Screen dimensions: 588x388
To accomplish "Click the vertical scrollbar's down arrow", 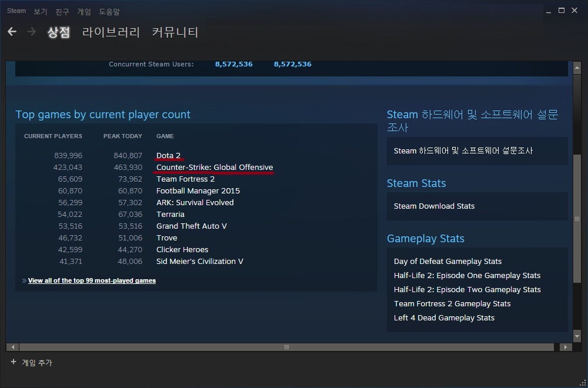I will [577, 336].
